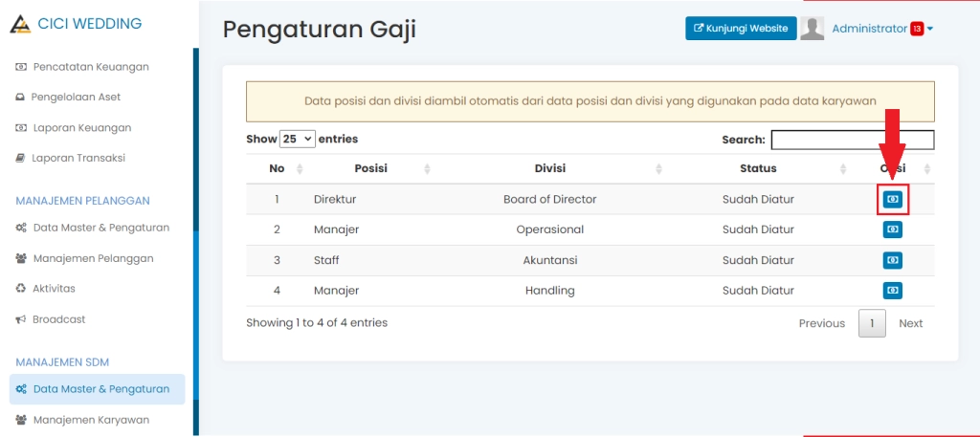This screenshot has width=980, height=437.
Task: Click the Pencatatan Keuangan money icon
Action: pyautogui.click(x=21, y=67)
